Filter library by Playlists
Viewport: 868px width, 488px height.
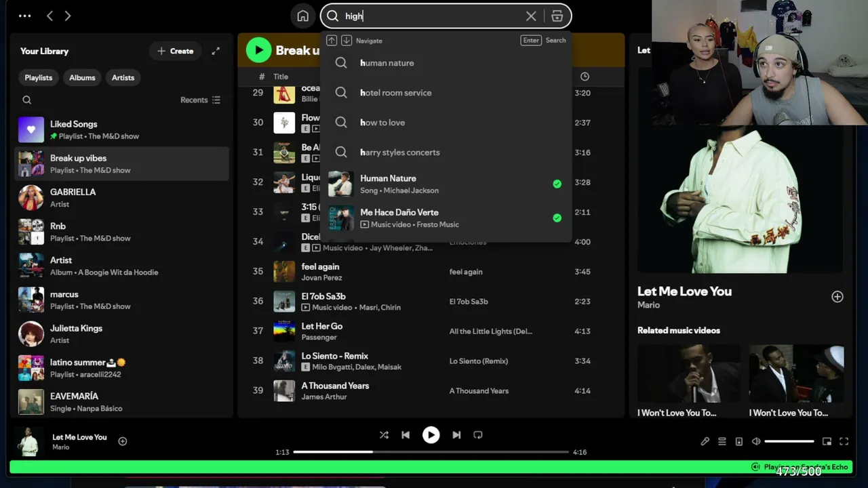39,78
